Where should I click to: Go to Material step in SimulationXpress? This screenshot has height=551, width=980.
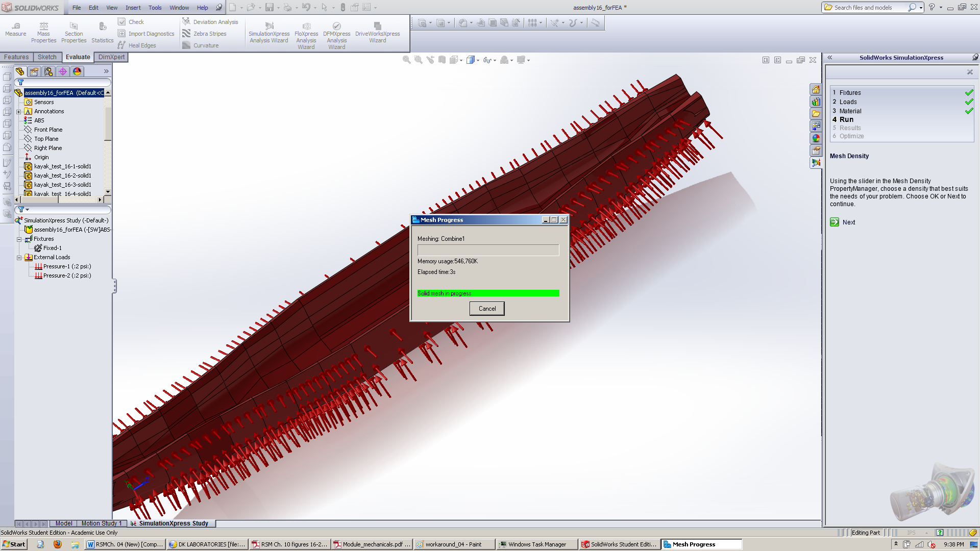click(850, 111)
